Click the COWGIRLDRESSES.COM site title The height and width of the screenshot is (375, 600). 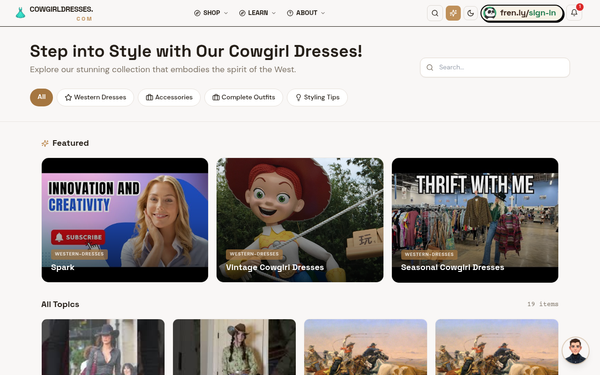pos(61,13)
